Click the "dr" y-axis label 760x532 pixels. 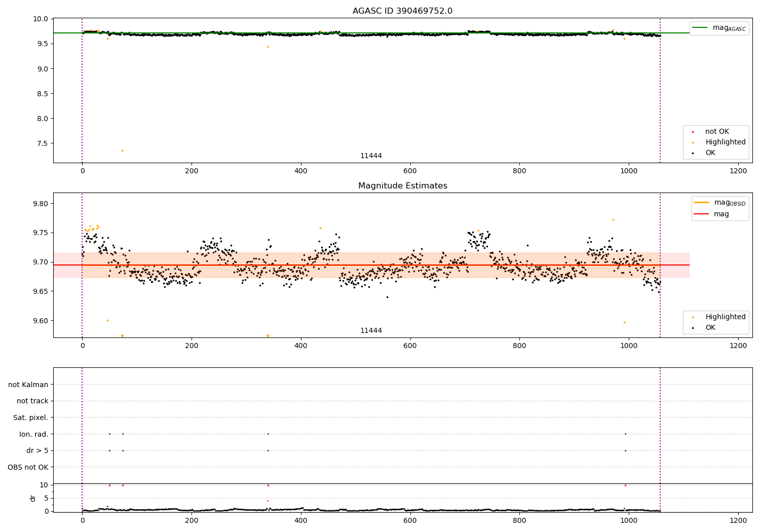click(x=33, y=498)
